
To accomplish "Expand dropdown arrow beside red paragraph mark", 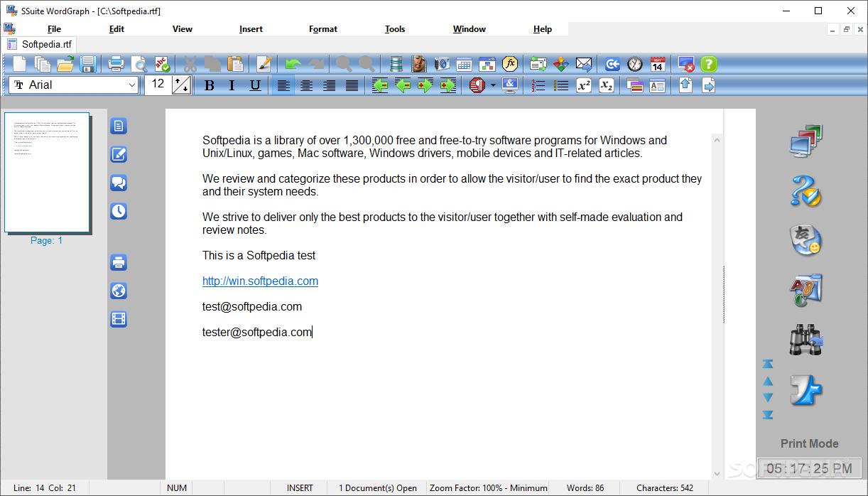I will tap(492, 85).
